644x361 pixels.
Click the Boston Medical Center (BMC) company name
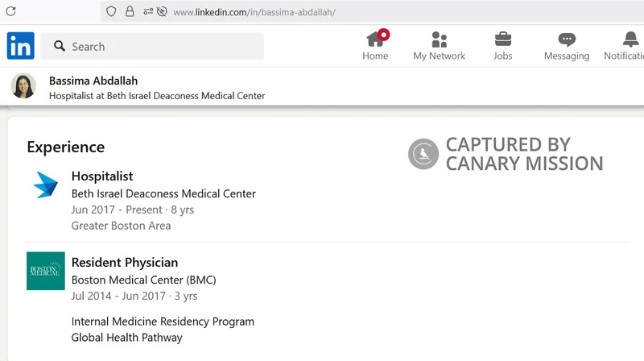(x=143, y=280)
